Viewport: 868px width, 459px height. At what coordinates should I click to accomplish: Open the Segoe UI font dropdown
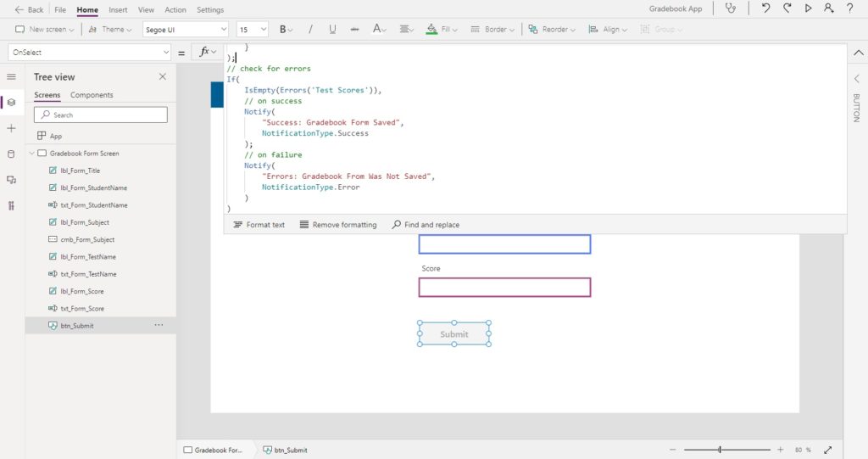(186, 30)
